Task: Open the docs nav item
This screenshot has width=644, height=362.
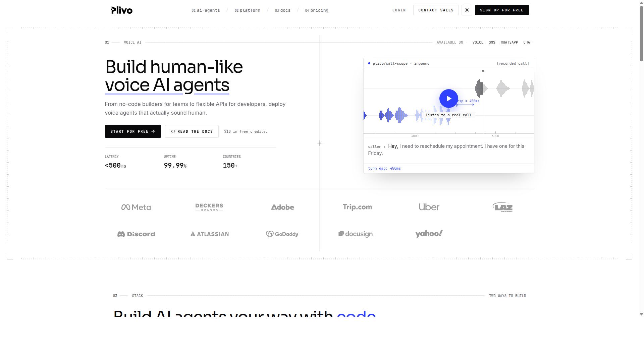Action: coord(282,10)
